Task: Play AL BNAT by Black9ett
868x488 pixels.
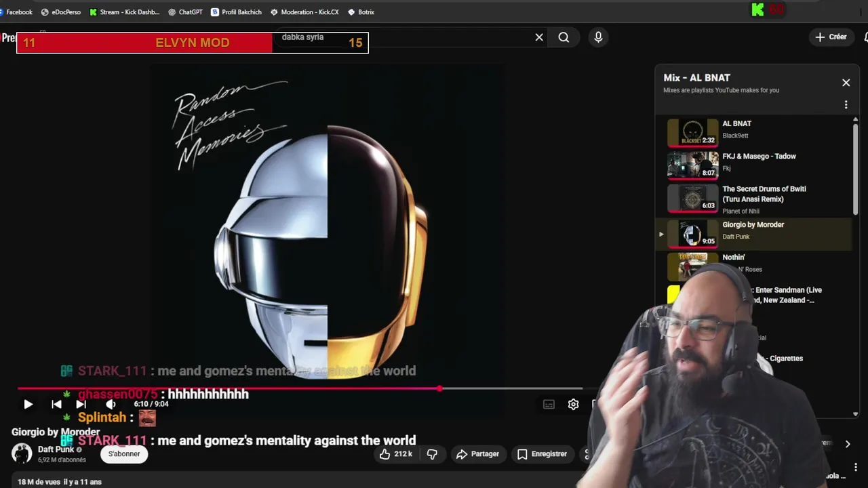Action: point(753,133)
